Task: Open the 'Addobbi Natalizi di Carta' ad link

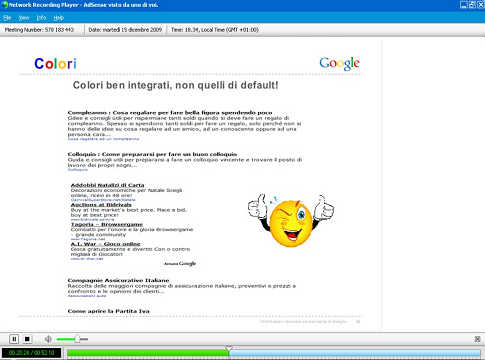Action: pos(107,185)
